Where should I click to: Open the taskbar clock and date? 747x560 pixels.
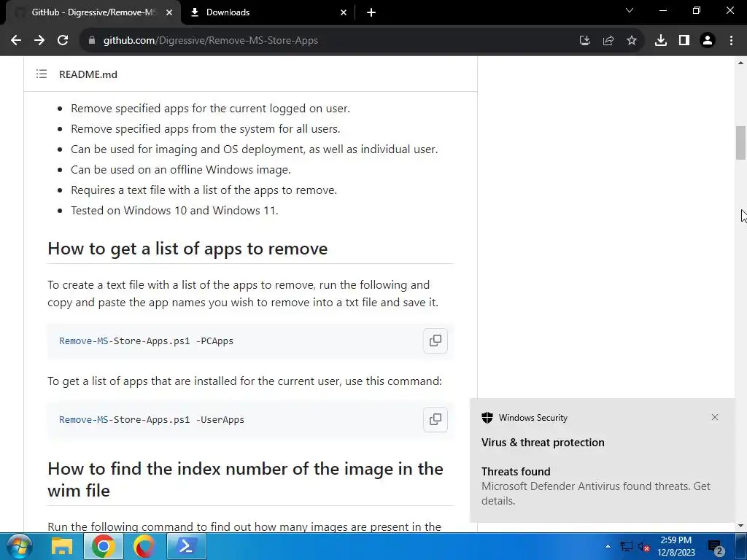point(676,546)
